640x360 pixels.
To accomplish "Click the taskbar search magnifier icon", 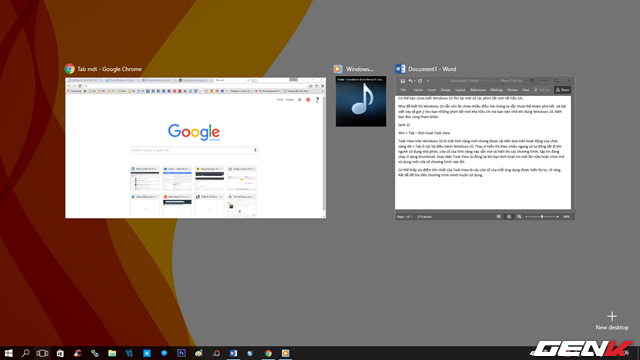I will pos(25,353).
